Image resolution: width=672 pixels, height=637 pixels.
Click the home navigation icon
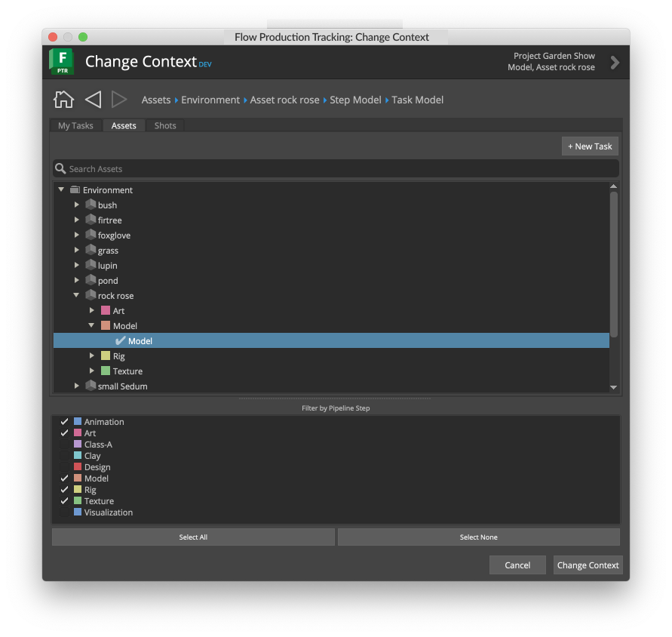(x=63, y=100)
